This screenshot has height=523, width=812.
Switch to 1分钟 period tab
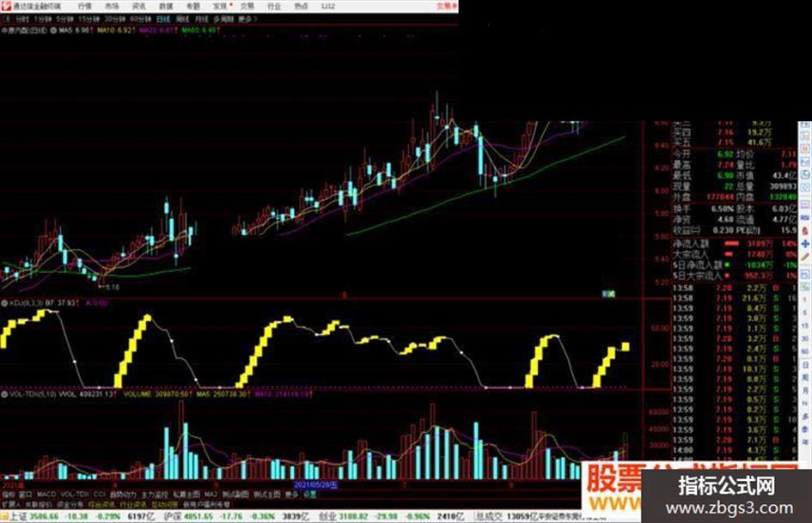point(43,19)
